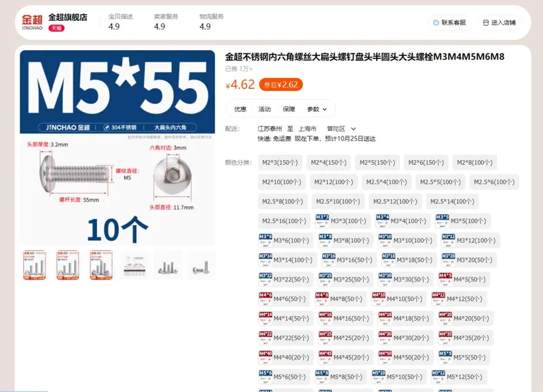The image size is (543, 392).
Task: Choose option M2*6(150个)
Action: pos(426,163)
